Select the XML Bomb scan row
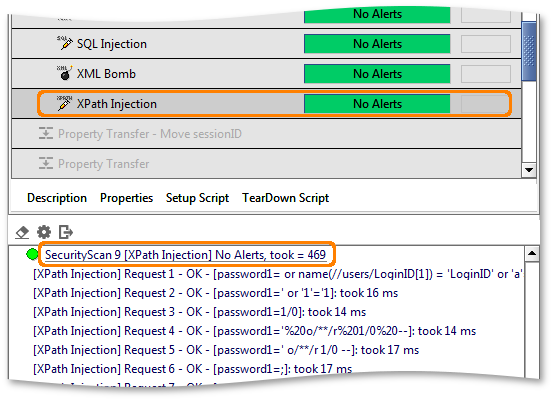This screenshot has height=401, width=553. tap(266, 74)
